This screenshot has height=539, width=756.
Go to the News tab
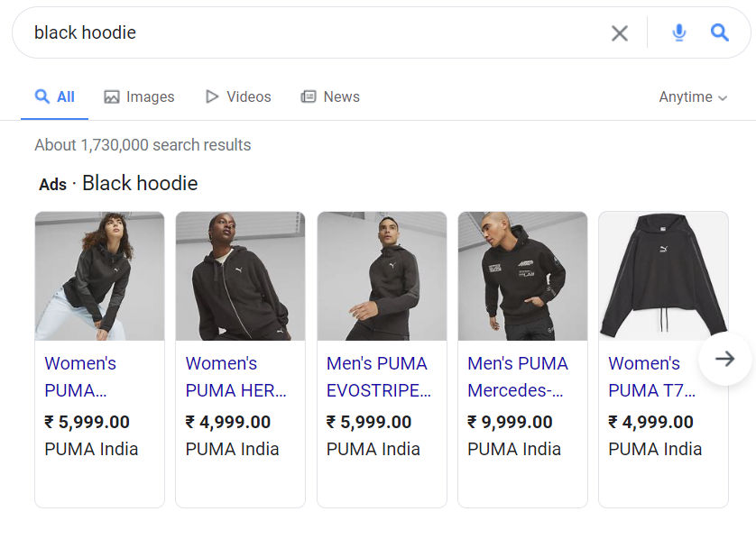pyautogui.click(x=330, y=96)
